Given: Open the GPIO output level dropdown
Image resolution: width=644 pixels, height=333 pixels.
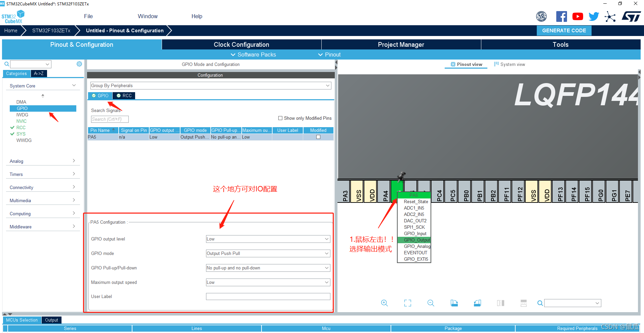Looking at the screenshot, I should point(268,239).
